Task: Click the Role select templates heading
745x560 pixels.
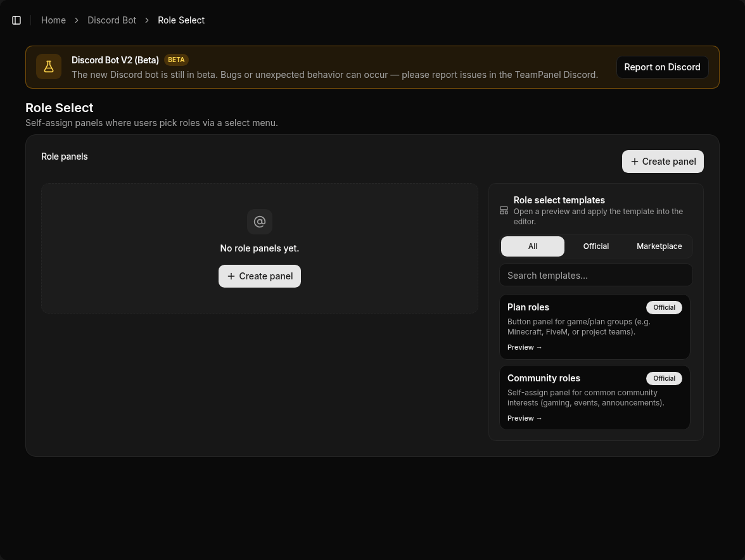Action: click(x=559, y=200)
